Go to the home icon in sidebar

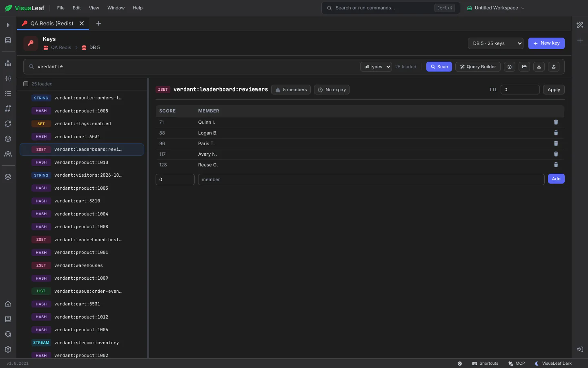(8, 304)
